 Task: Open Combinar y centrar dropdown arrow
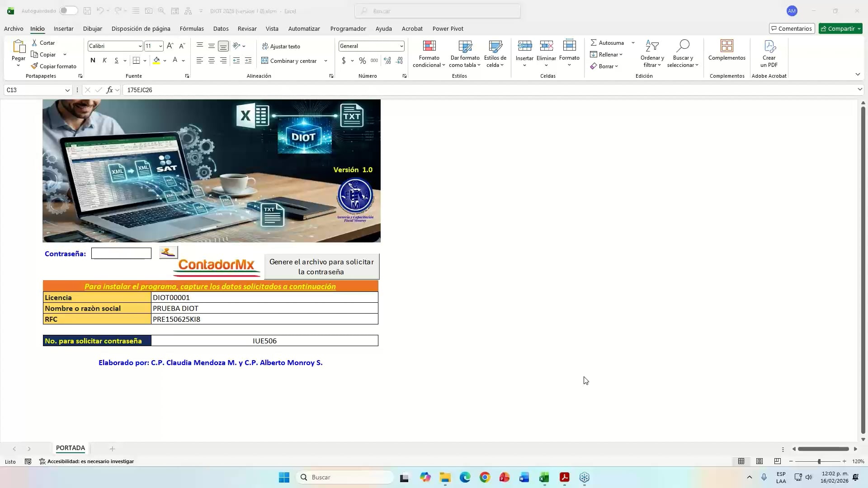pyautogui.click(x=325, y=61)
